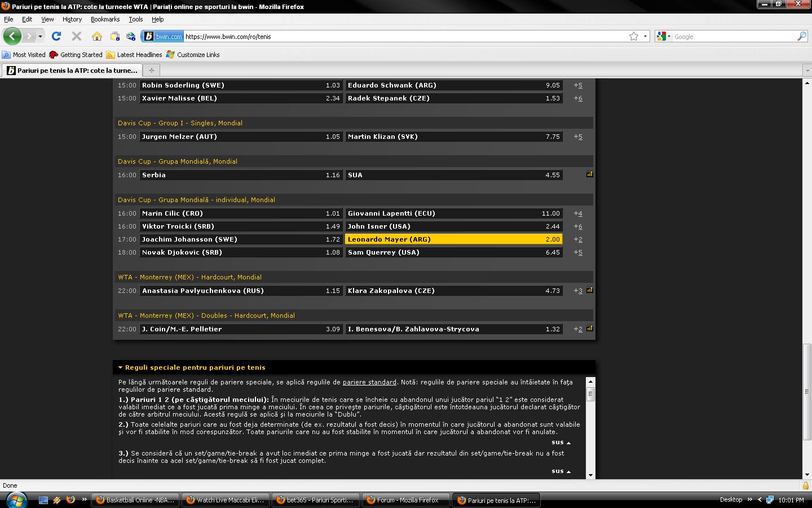The height and width of the screenshot is (508, 812).
Task: Pick Jurgen Melzer at 1.05
Action: 241,137
